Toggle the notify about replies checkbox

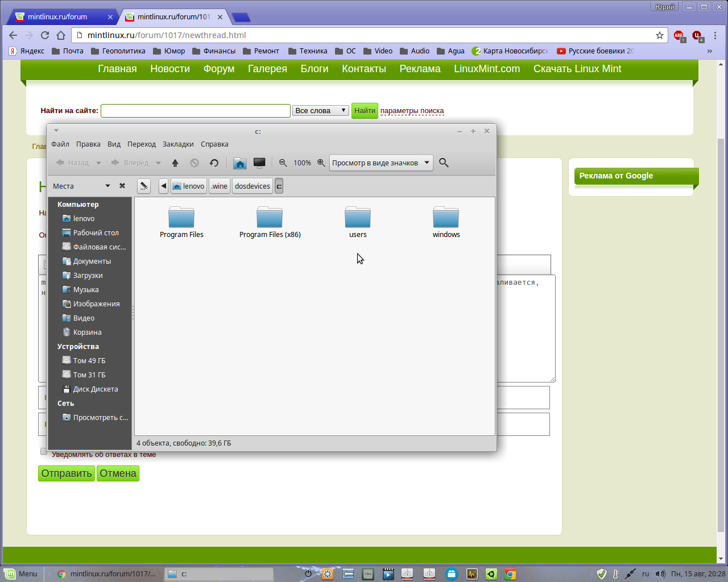coord(44,451)
